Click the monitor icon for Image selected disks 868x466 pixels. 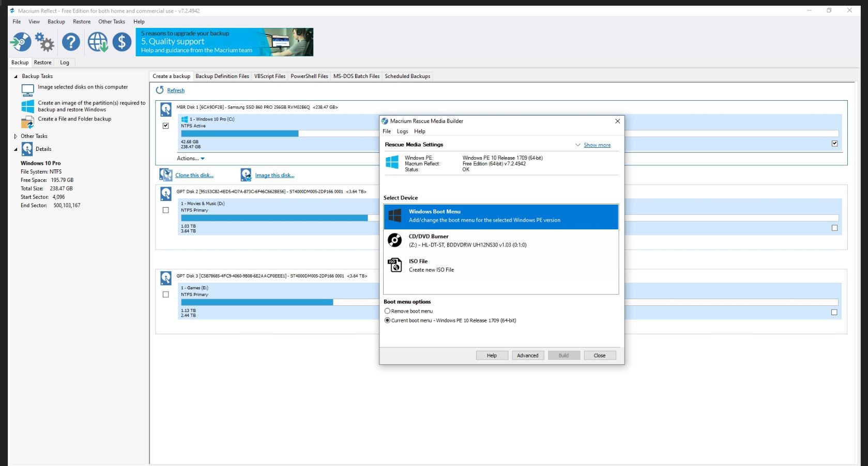click(x=27, y=90)
